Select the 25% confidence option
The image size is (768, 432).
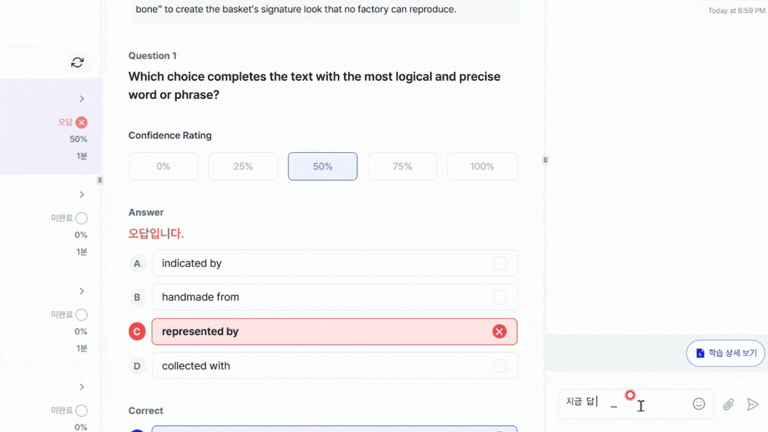243,167
